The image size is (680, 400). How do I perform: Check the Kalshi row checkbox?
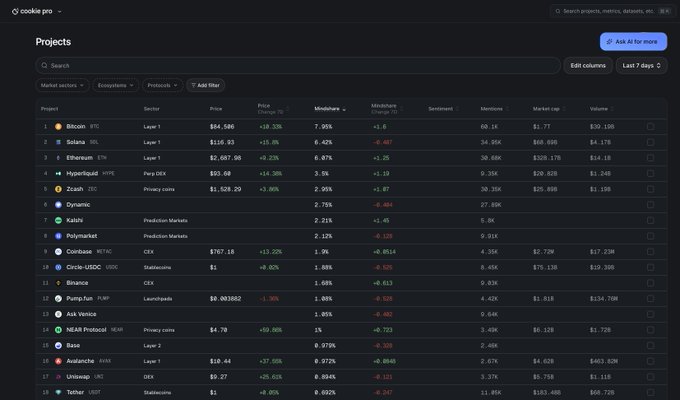[650, 220]
